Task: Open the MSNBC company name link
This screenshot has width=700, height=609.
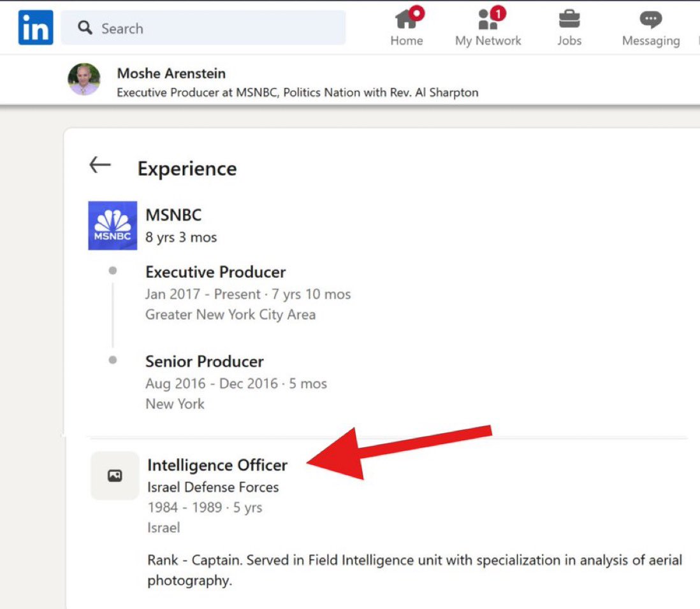Action: click(173, 215)
